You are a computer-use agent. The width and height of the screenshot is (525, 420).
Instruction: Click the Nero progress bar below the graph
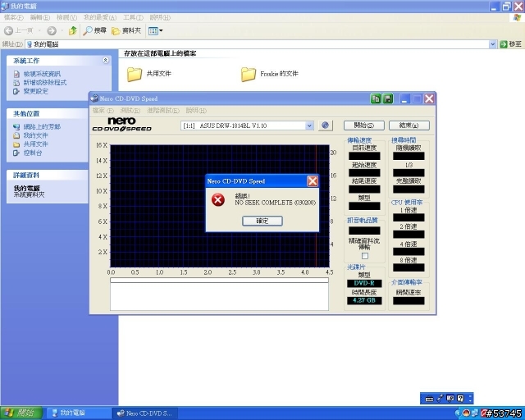coord(219,280)
